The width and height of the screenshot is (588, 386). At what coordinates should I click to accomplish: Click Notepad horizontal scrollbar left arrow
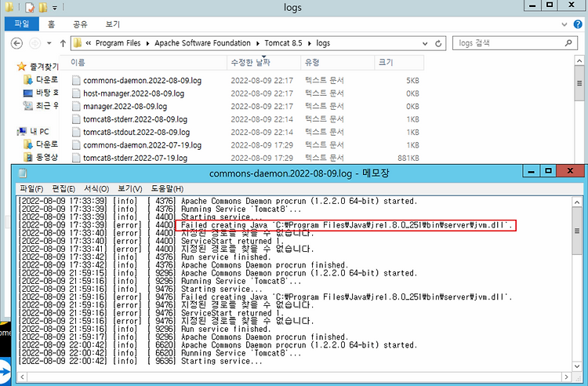23,377
